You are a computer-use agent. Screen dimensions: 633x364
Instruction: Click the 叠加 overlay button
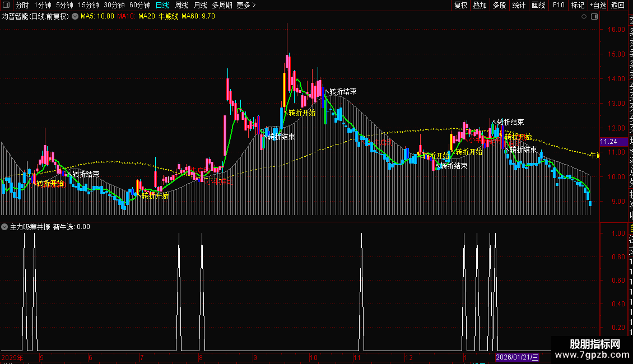point(480,5)
